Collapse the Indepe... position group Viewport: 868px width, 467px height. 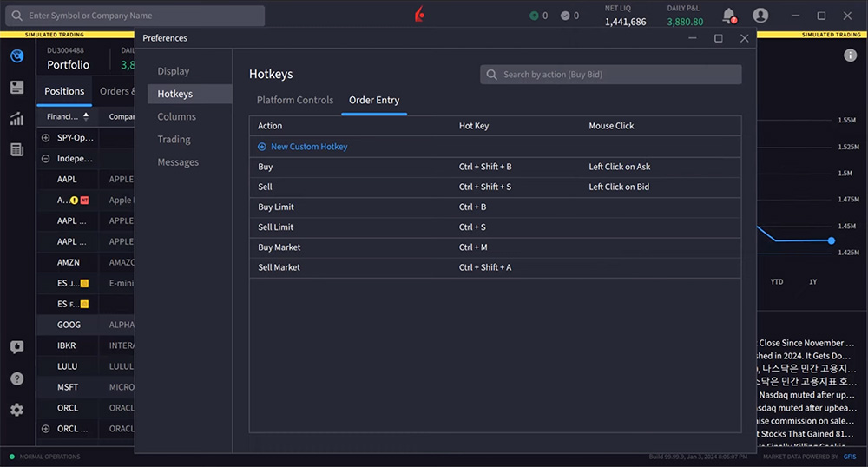[x=45, y=159]
